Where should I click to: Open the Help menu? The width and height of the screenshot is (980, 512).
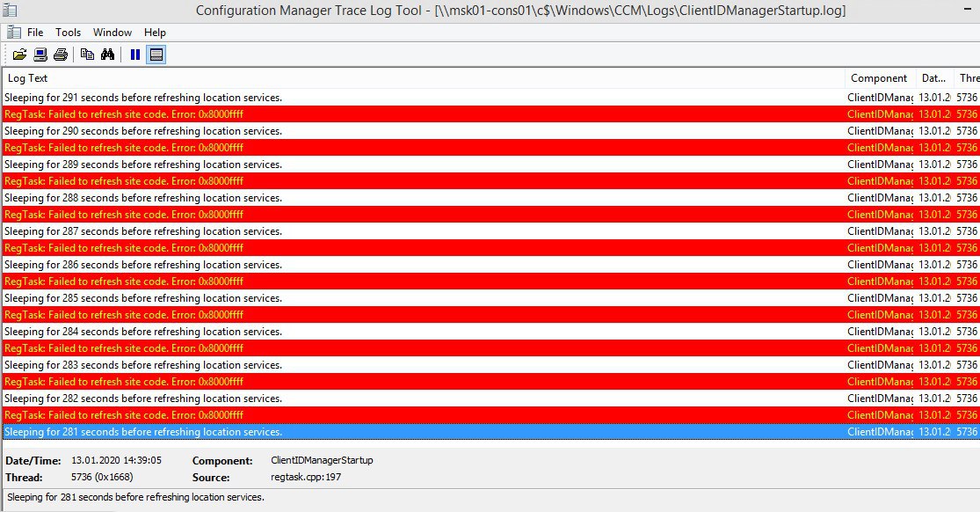(155, 32)
